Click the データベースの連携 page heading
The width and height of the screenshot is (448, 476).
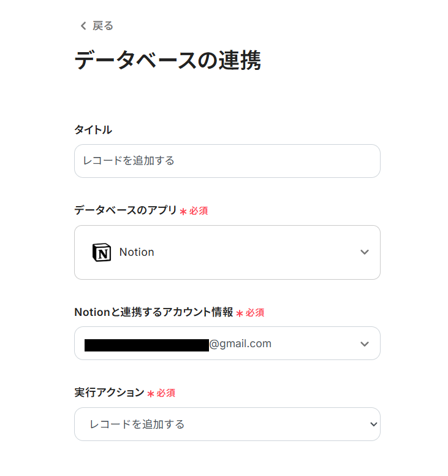coord(167,61)
